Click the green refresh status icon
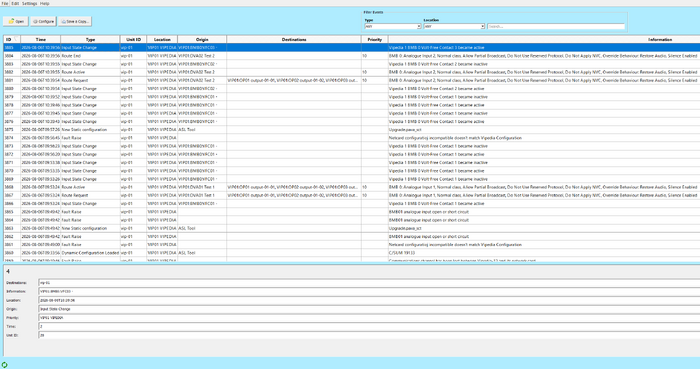 click(x=4, y=365)
